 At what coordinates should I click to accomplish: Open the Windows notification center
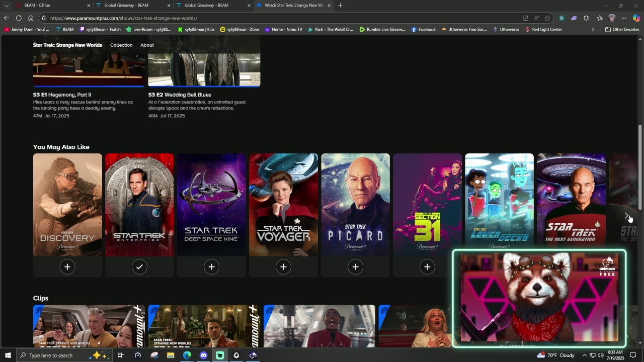click(632, 355)
